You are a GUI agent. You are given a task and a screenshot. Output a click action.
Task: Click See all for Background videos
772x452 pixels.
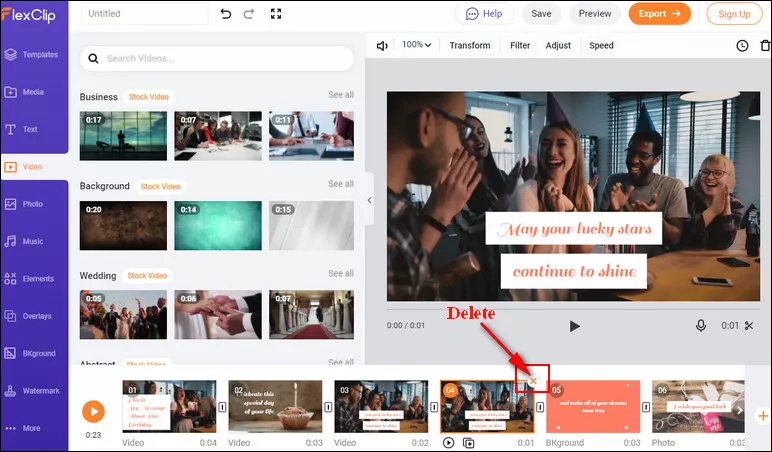click(x=341, y=184)
